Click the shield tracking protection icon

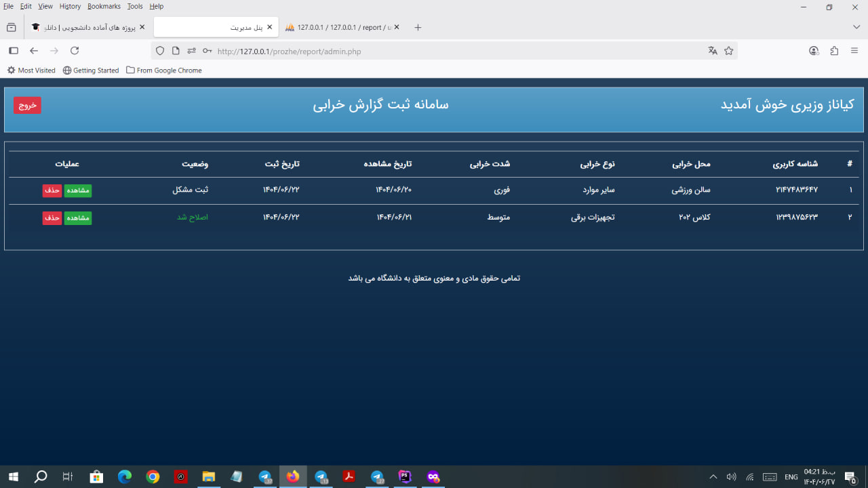click(160, 51)
